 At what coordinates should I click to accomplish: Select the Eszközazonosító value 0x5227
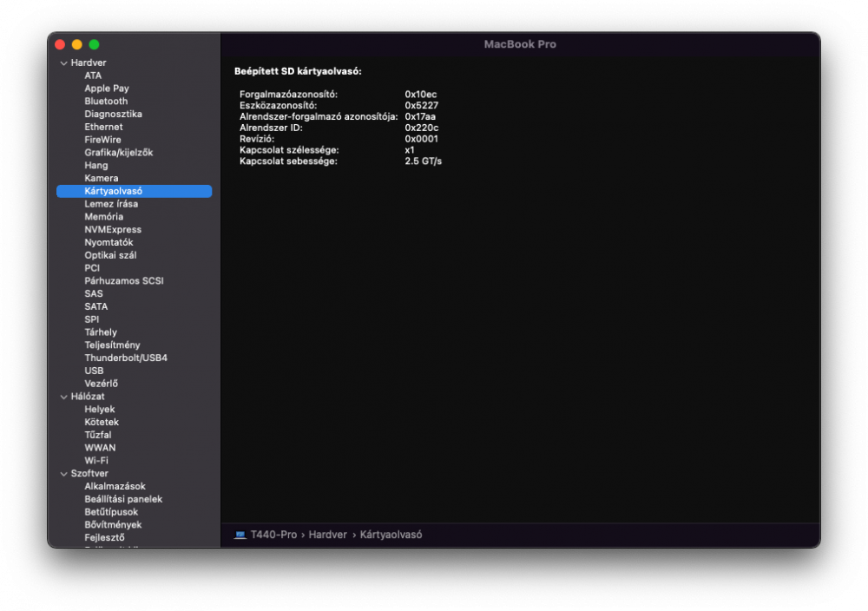[421, 106]
